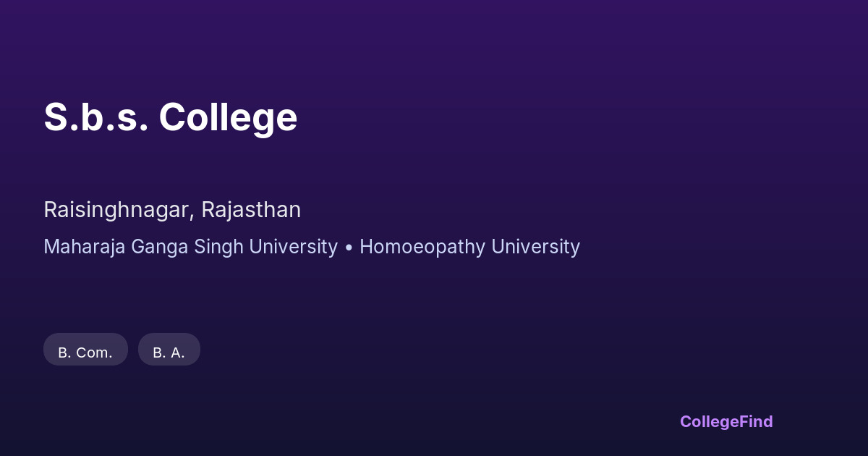
Task: Click "College" in the CollegeFind logo
Action: point(710,421)
